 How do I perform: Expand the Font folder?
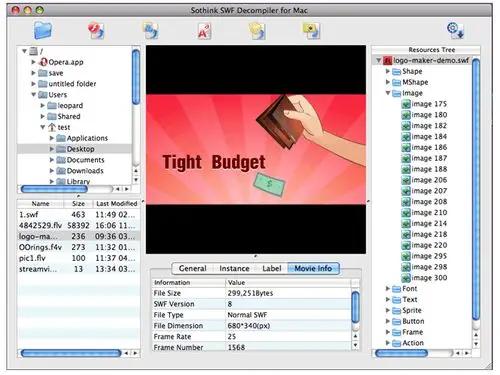point(388,288)
